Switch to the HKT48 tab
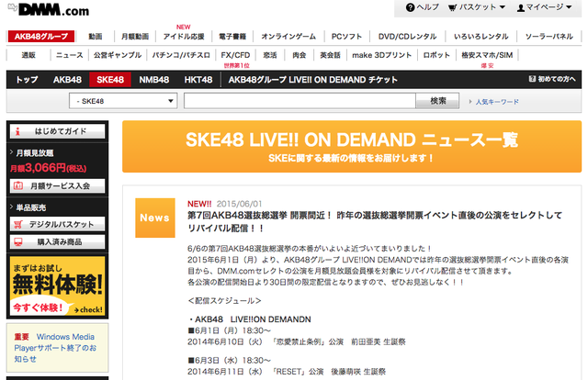Screen dimensions: 588x380 tap(198, 80)
